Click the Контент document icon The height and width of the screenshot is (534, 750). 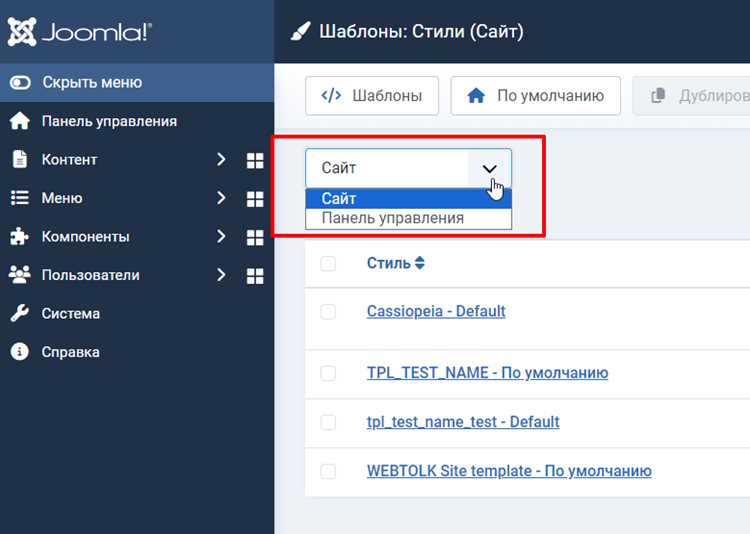tap(20, 159)
